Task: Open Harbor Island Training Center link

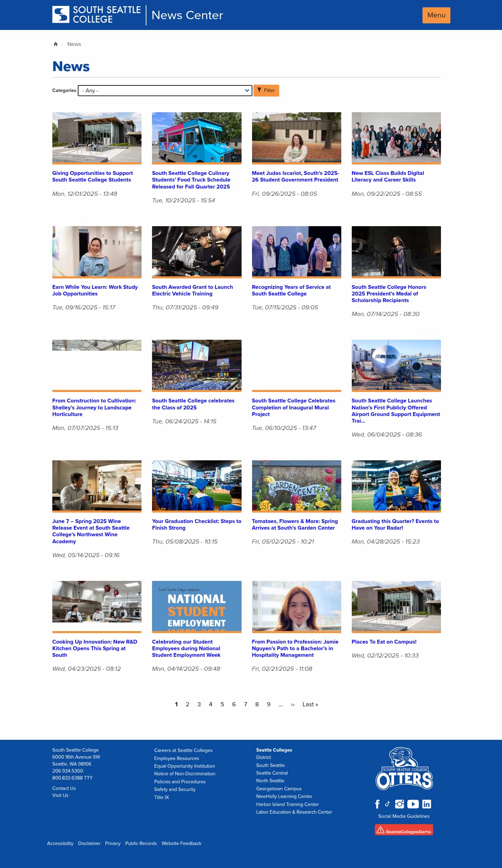Action: (x=287, y=804)
